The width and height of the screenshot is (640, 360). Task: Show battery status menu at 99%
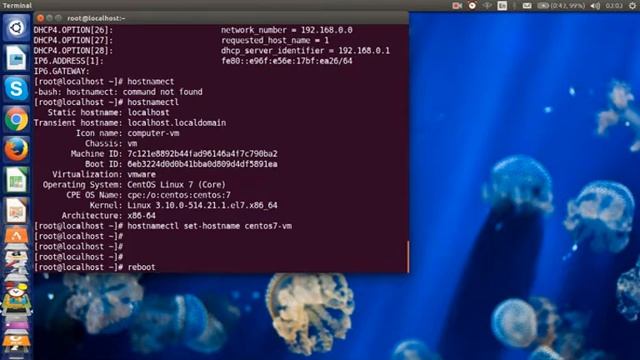pyautogui.click(x=561, y=5)
